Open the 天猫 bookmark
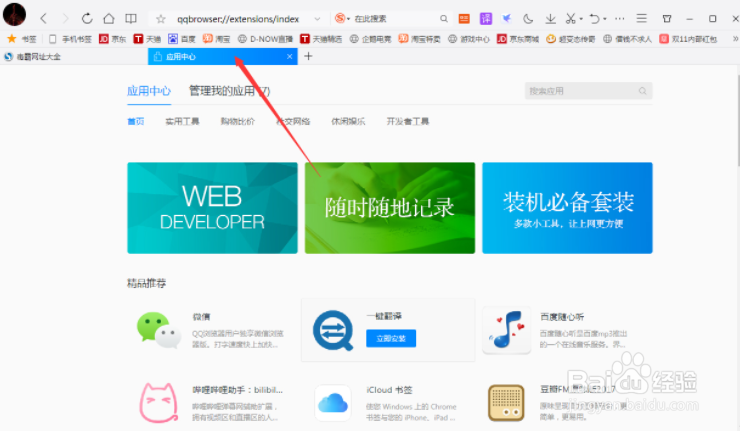This screenshot has width=740, height=431. [x=147, y=39]
